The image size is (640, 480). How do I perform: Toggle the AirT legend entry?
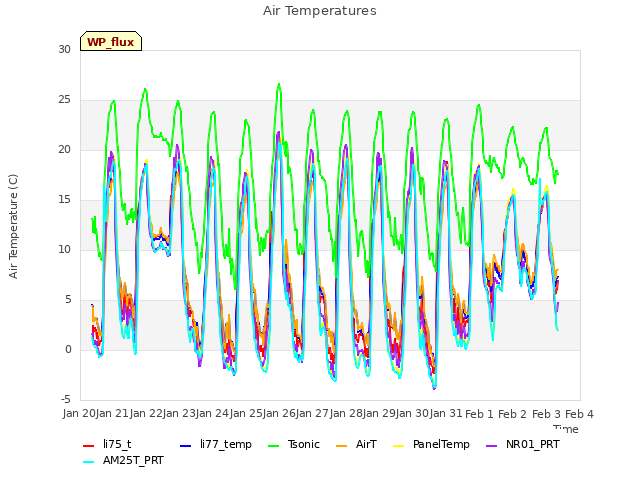coord(356,444)
